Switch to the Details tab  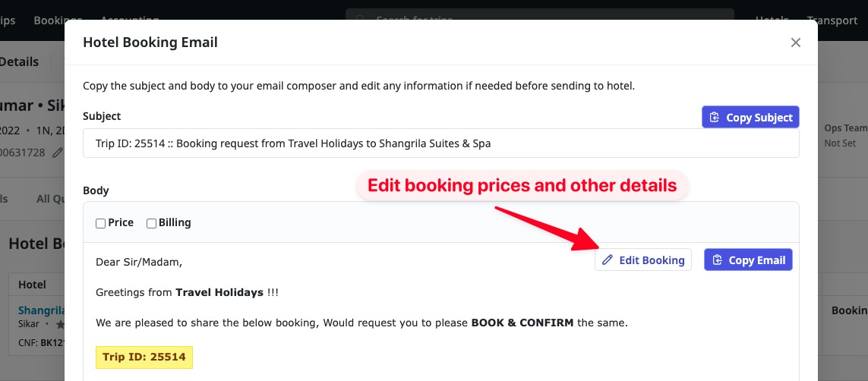[19, 62]
